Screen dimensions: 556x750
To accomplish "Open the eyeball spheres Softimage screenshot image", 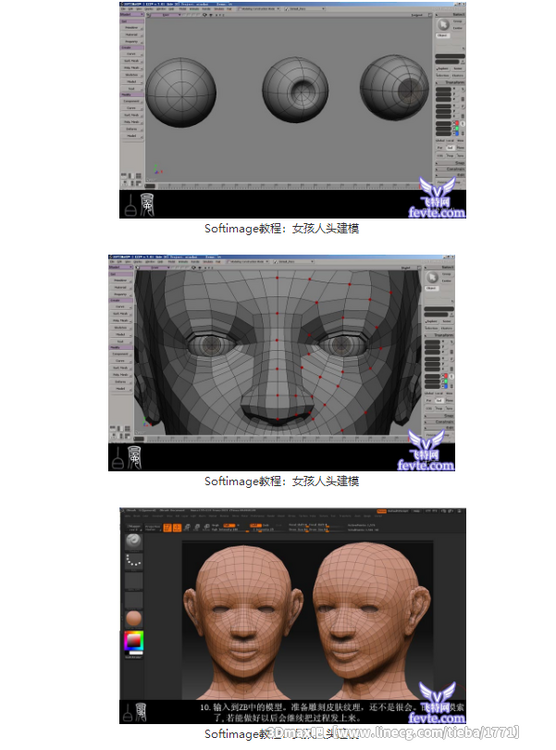I will 292,110.
